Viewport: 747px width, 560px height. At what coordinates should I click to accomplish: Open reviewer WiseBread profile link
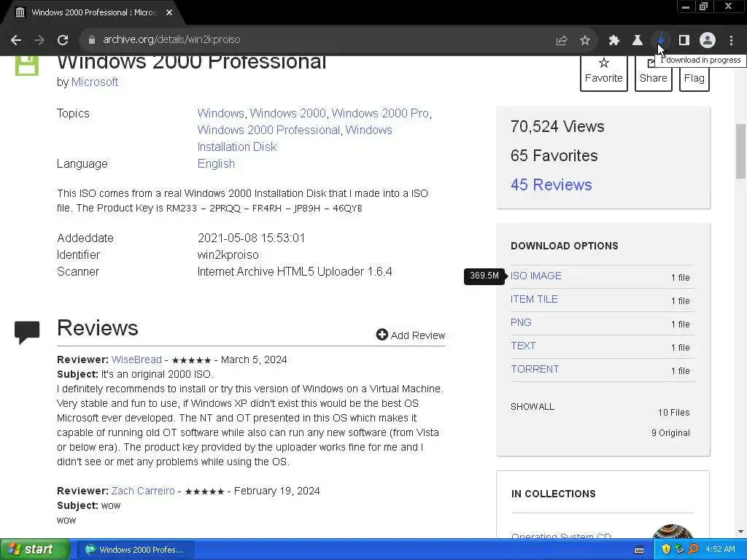click(136, 360)
